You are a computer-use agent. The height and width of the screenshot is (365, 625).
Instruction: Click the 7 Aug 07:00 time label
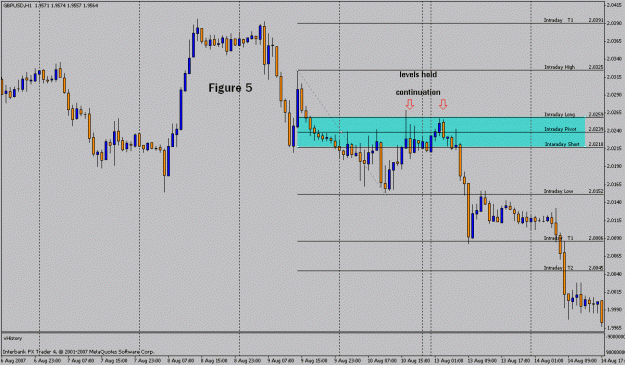81,361
